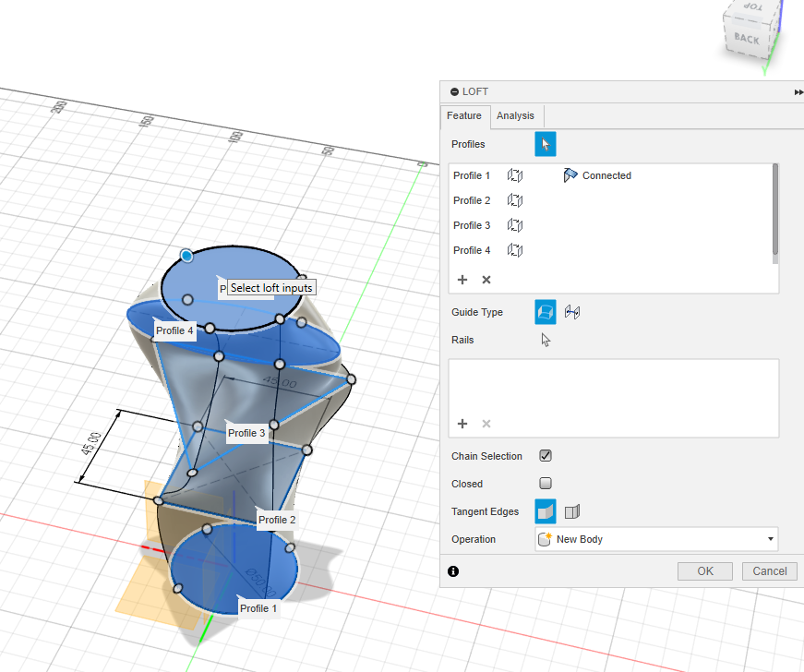Click the 45.00 dimension at left
Image resolution: width=804 pixels, height=672 pixels.
point(91,444)
